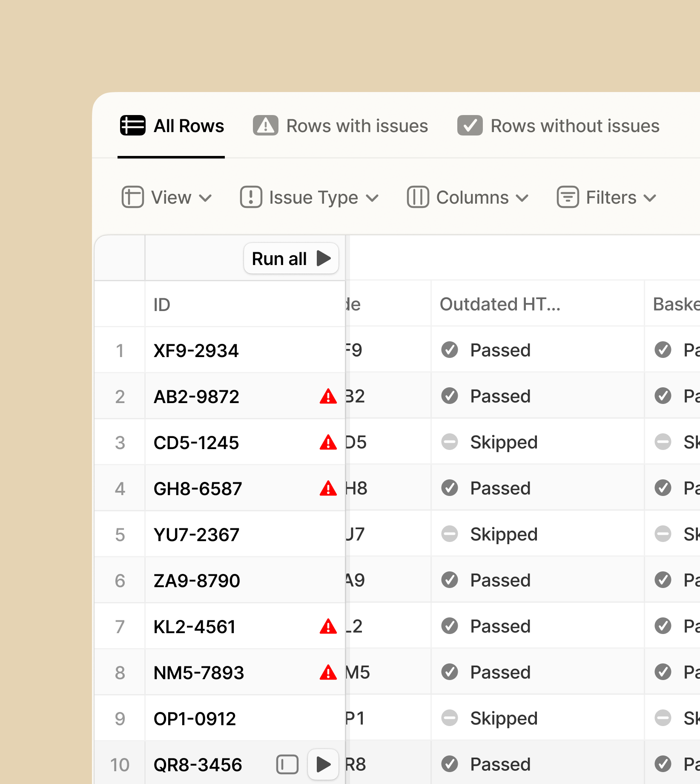Open the issue warning on GH8-6587
Viewport: 700px width, 784px height.
tap(328, 488)
